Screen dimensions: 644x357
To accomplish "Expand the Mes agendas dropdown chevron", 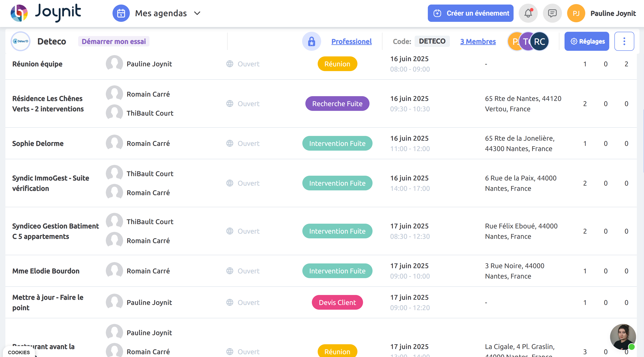I will (x=197, y=13).
